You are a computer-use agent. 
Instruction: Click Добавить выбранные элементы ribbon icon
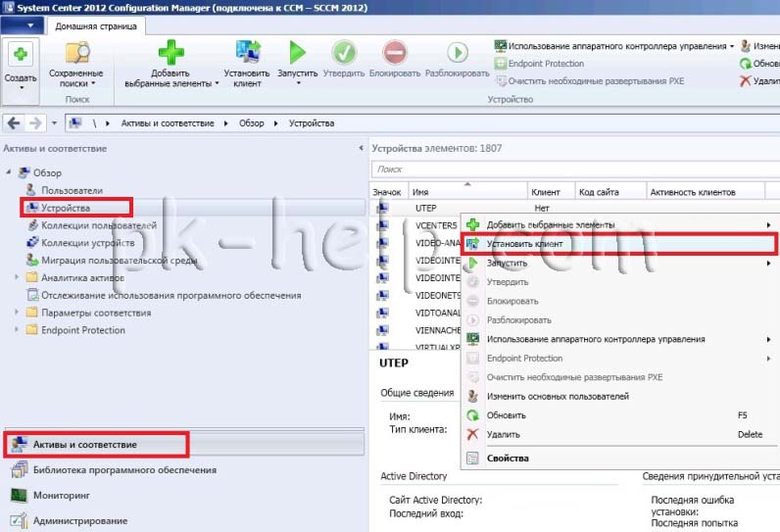[x=171, y=52]
